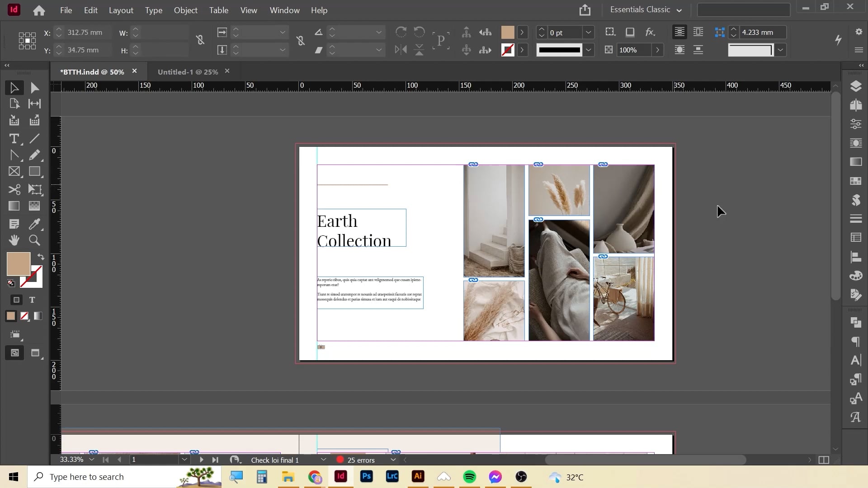This screenshot has height=488, width=868.
Task: Toggle constrain proportions for width and height
Action: point(200,41)
